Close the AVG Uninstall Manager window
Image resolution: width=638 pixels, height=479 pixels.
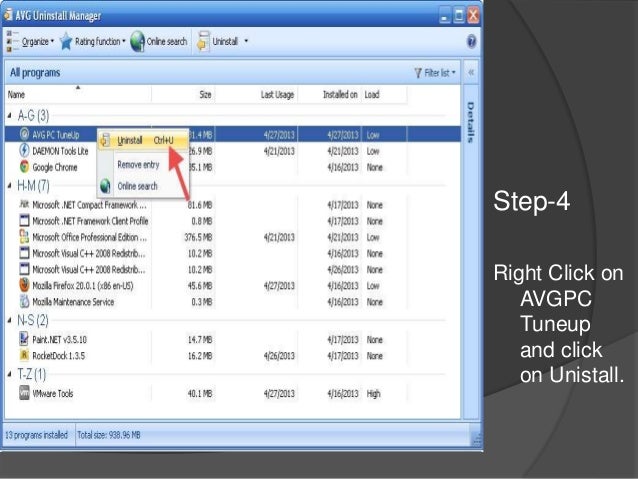[473, 16]
